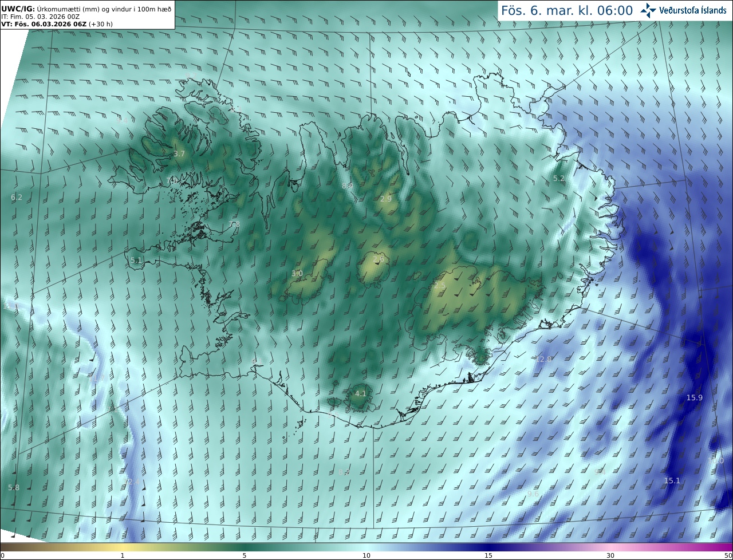This screenshot has height=560, width=733.
Task: Click the 5.8 value on the map
Action: pyautogui.click(x=14, y=487)
